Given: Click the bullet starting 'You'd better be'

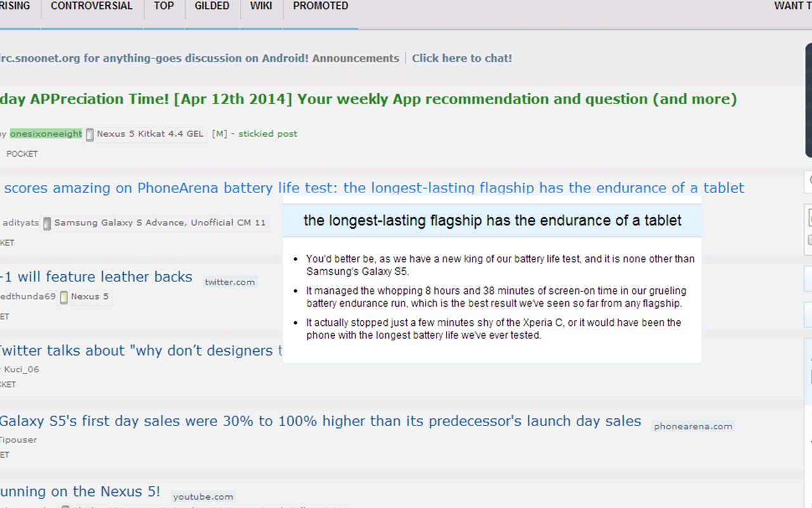Looking at the screenshot, I should pos(501,265).
